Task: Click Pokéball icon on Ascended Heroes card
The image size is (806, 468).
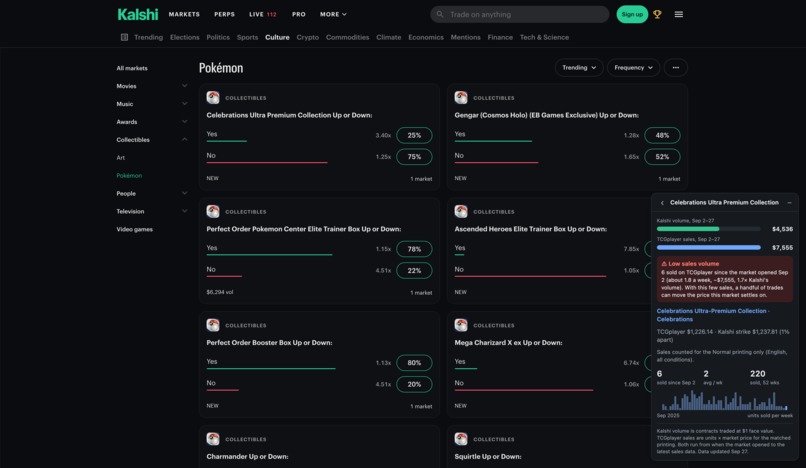Action: point(461,211)
